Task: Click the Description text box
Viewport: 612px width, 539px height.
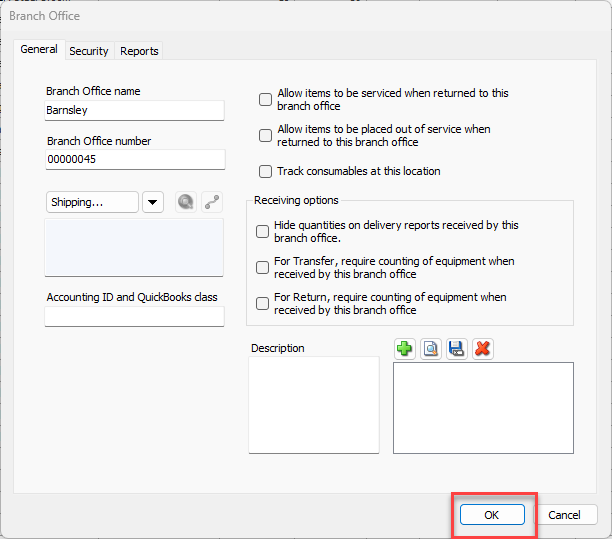Action: [x=314, y=405]
